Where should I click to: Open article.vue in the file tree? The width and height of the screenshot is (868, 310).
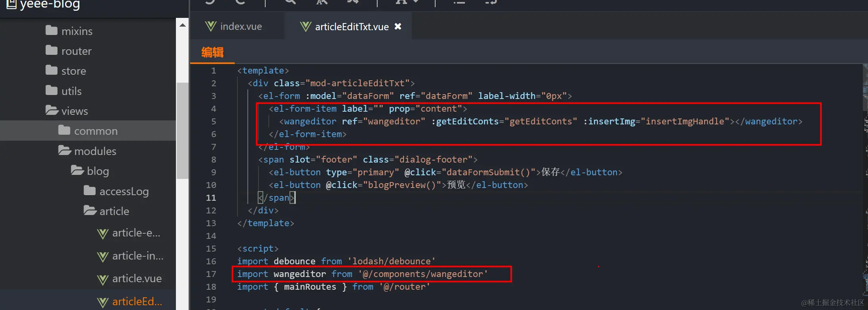pos(129,279)
